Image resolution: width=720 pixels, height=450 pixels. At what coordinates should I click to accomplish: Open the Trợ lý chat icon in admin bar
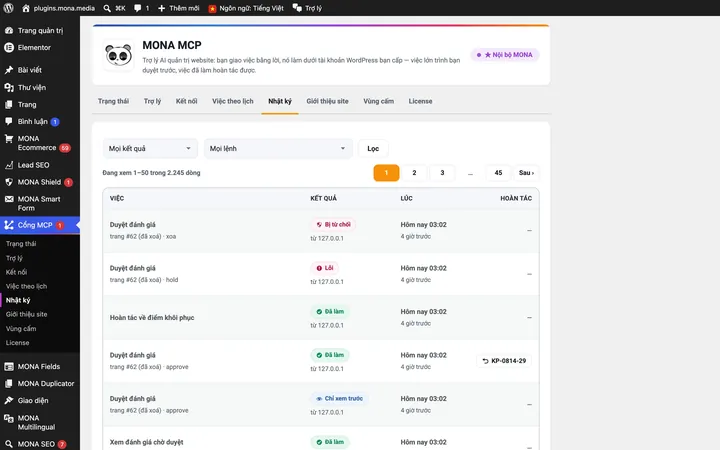[x=297, y=8]
